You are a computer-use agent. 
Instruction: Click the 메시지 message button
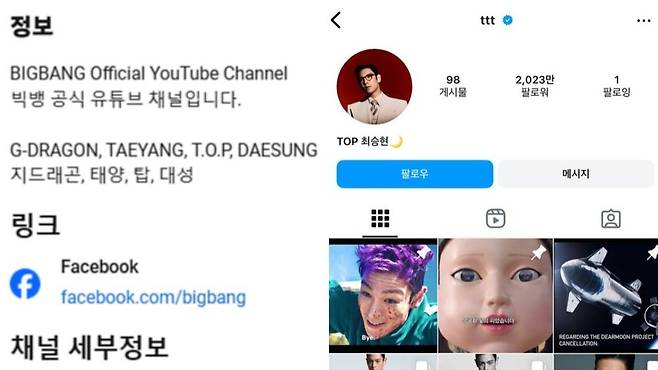point(575,174)
